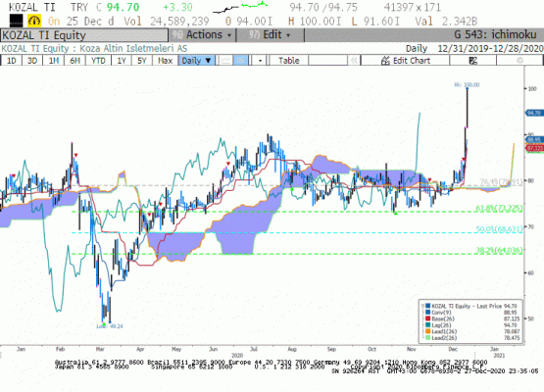Click the Lead2(26) green color swatch
The width and height of the screenshot is (544, 392).
click(428, 337)
